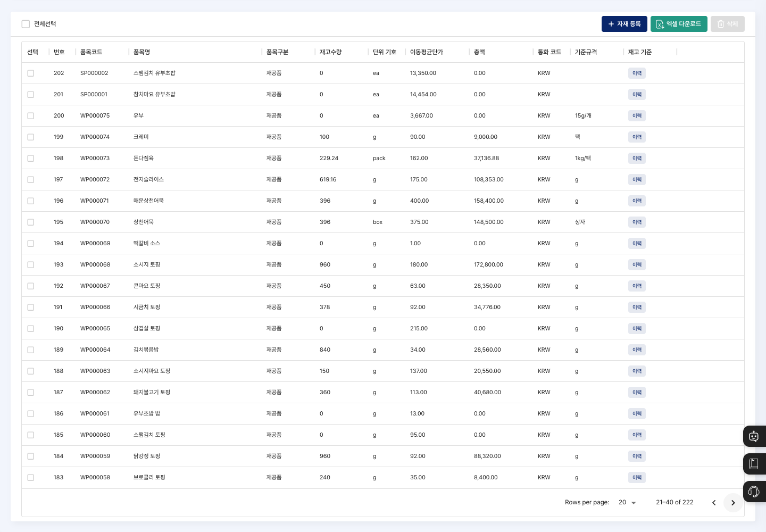View 이력 for 김치볶음밥 row
Image resolution: width=766 pixels, height=532 pixels.
point(637,350)
